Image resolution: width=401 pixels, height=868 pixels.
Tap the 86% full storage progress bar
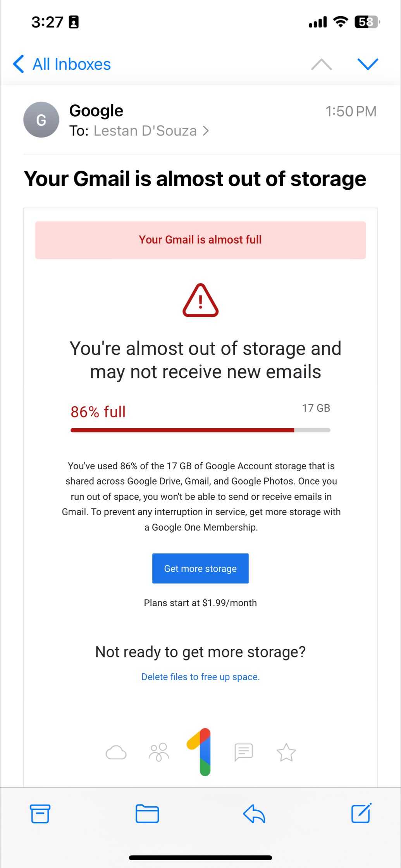200,430
